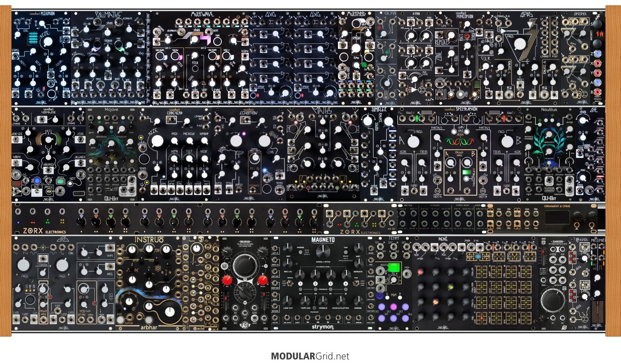621x364 pixels.
Task: Click the MAGNETO module title
Action: pyautogui.click(x=323, y=240)
